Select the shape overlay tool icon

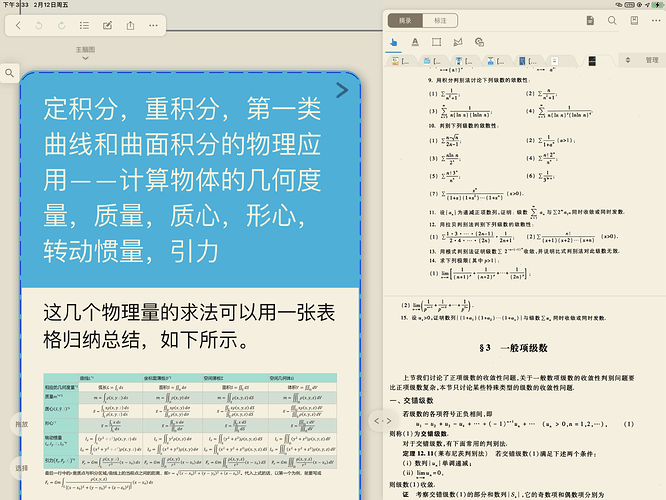tap(479, 42)
